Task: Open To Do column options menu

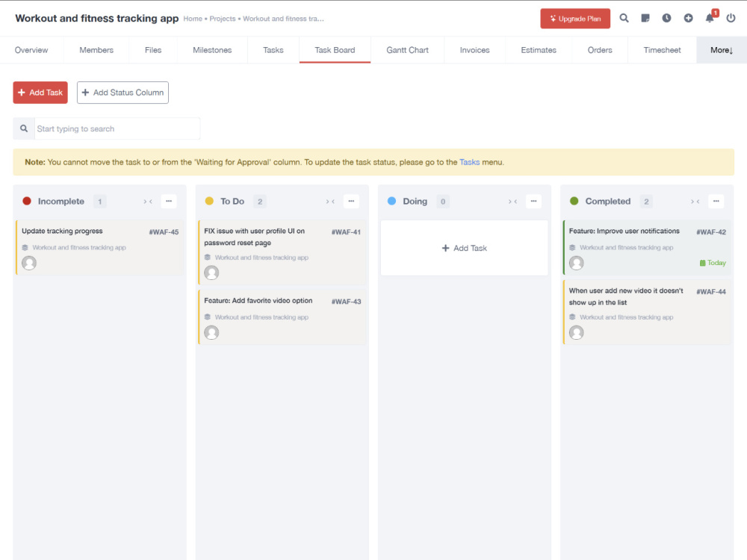Action: (351, 202)
